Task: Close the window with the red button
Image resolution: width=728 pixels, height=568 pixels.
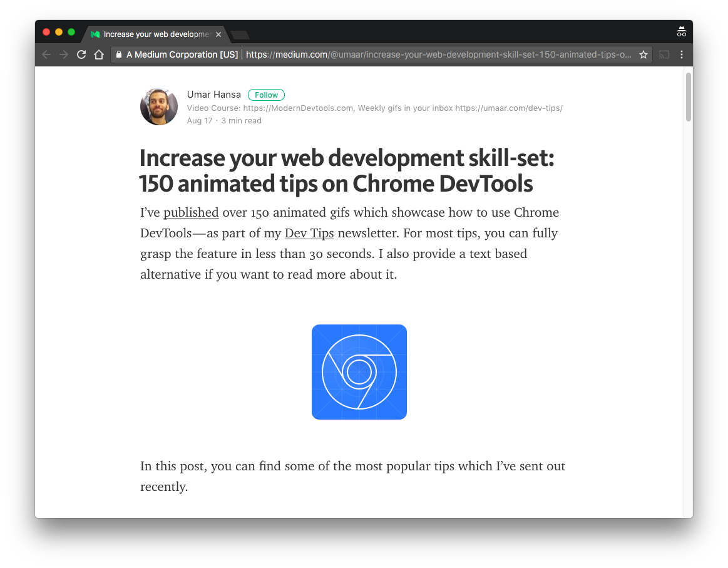Action: [46, 32]
